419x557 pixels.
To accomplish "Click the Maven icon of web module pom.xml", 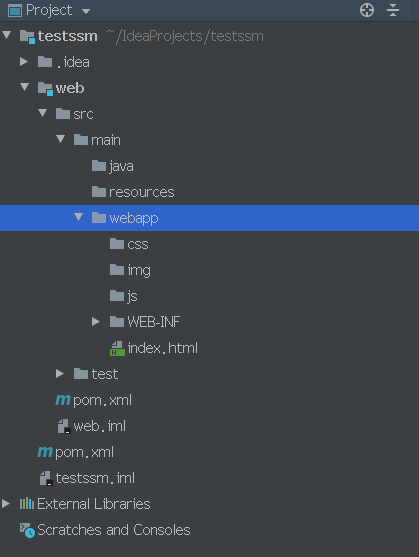I will [x=63, y=400].
